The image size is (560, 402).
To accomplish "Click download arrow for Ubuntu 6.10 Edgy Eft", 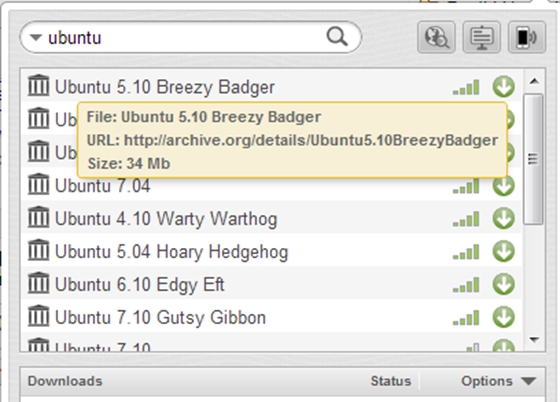I will click(x=504, y=284).
